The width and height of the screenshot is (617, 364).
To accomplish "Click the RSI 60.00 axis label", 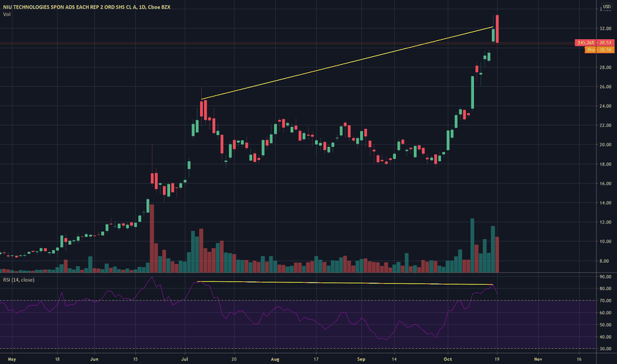I will tap(605, 313).
